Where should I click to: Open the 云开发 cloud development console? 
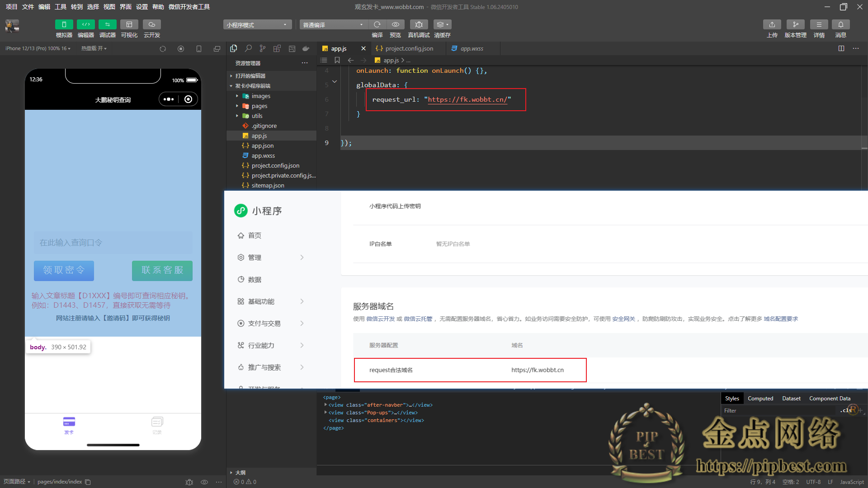(151, 24)
